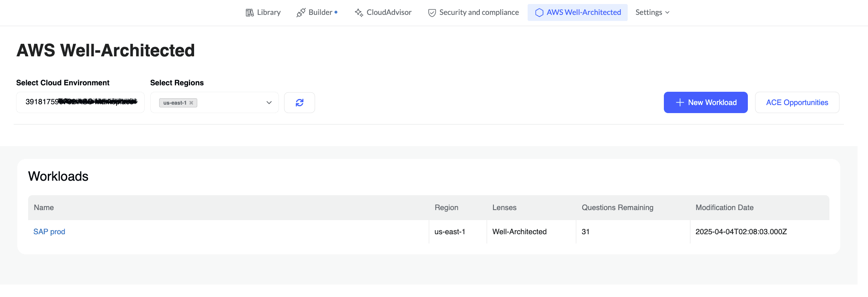Click the Builder plug icon

pyautogui.click(x=301, y=12)
